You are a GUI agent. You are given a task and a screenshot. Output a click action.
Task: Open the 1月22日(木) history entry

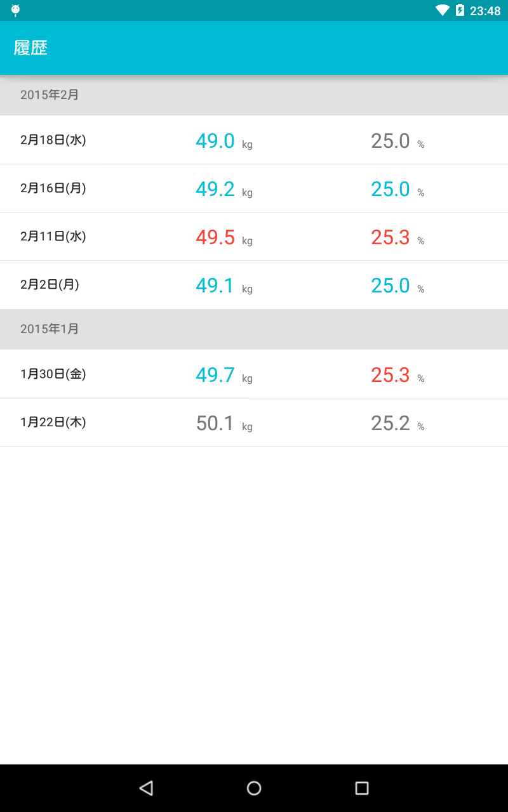point(53,422)
